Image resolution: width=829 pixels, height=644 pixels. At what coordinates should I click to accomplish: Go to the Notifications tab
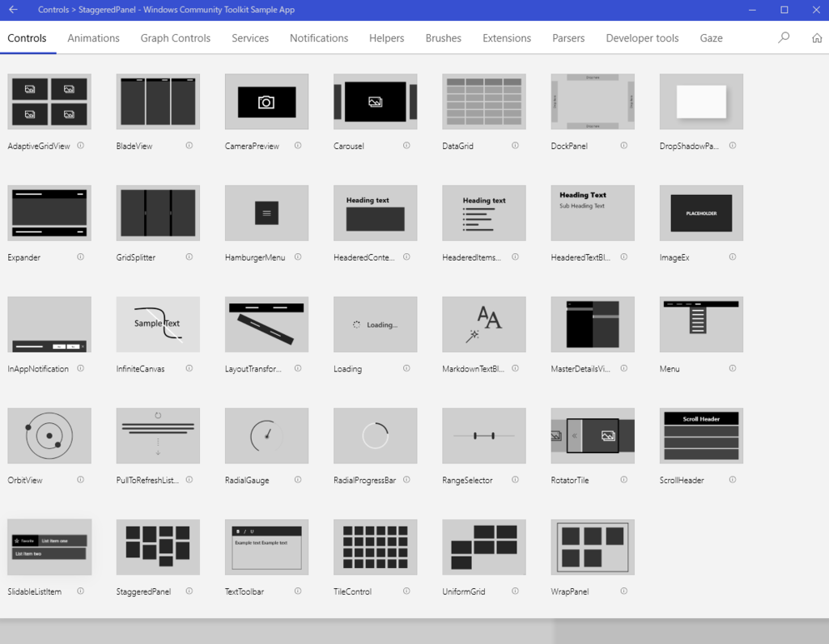[x=319, y=38]
